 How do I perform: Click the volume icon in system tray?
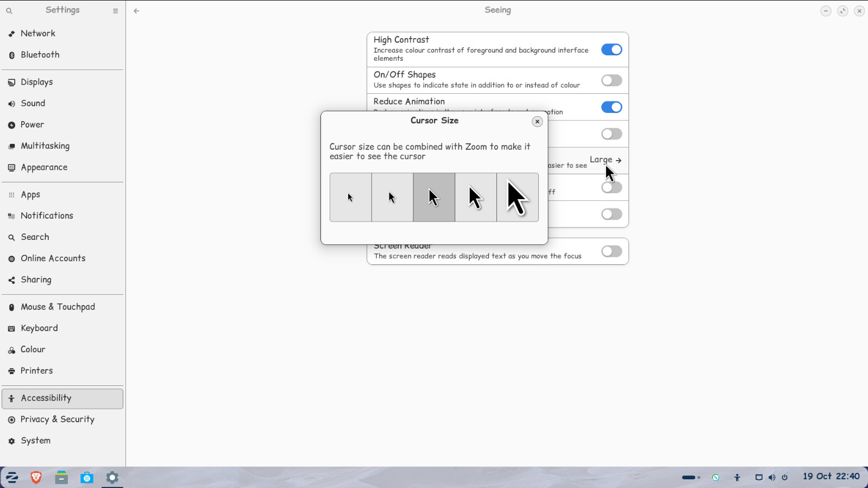click(x=772, y=478)
